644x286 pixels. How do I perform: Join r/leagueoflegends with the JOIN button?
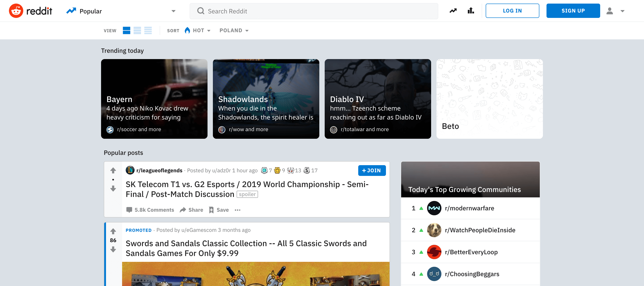coord(372,170)
